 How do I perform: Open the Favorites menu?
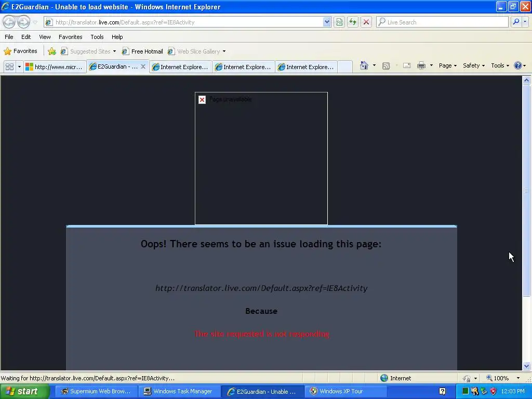[70, 37]
